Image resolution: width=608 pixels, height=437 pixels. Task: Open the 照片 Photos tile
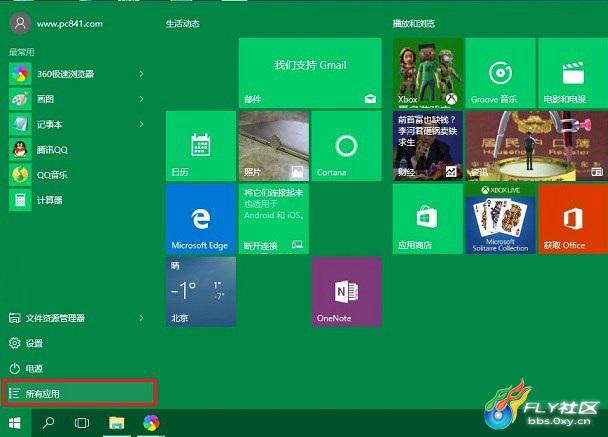[274, 146]
